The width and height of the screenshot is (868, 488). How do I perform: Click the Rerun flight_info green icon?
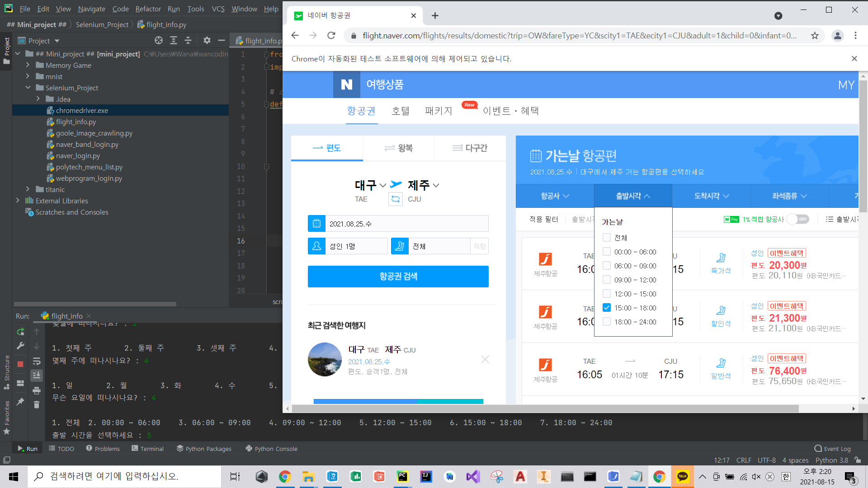[20, 332]
